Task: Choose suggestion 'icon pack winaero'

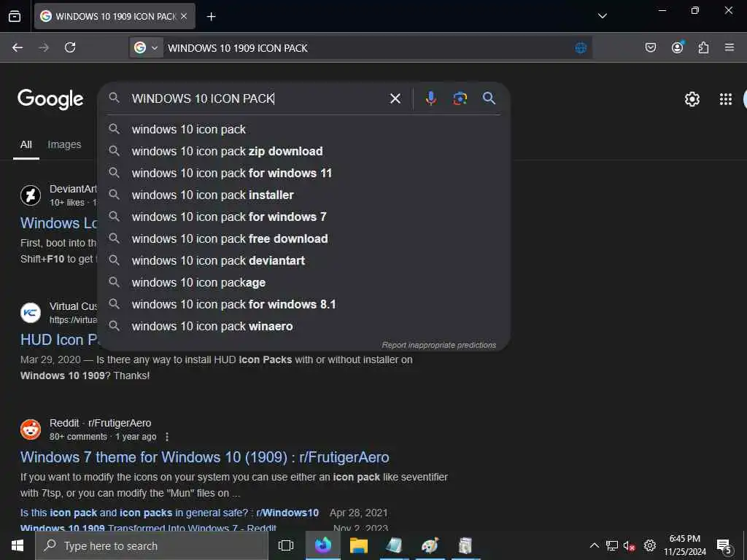Action: 304,327
